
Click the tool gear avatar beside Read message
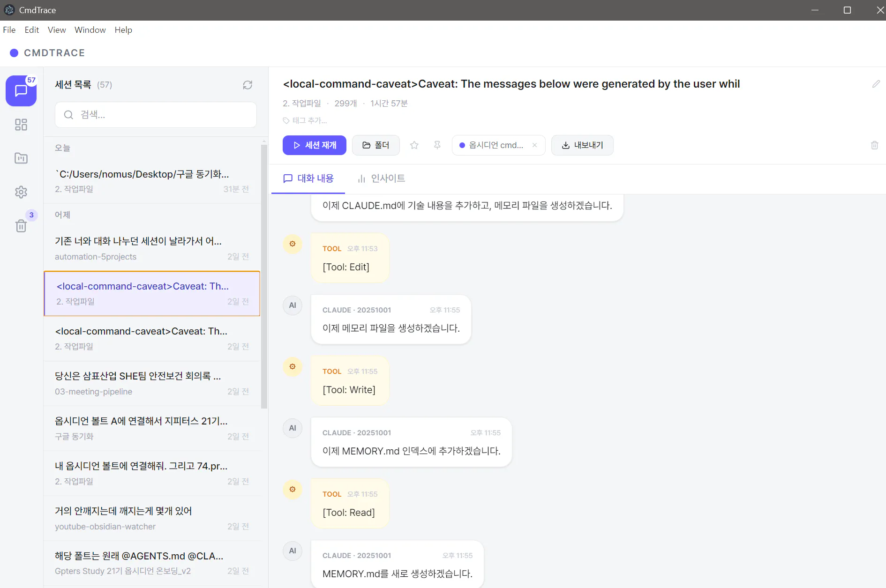[293, 489]
